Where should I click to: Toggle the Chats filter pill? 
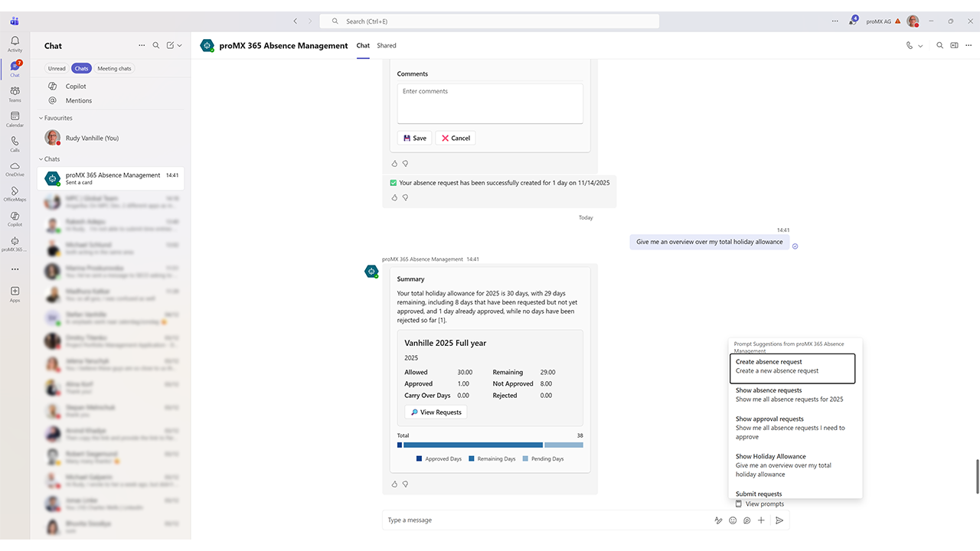pyautogui.click(x=82, y=68)
